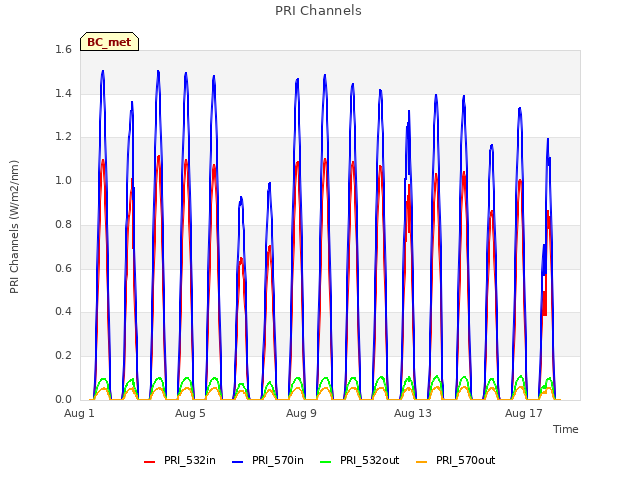640x480 pixels.
Task: Click the PRI Channels chart title
Action: click(x=318, y=11)
